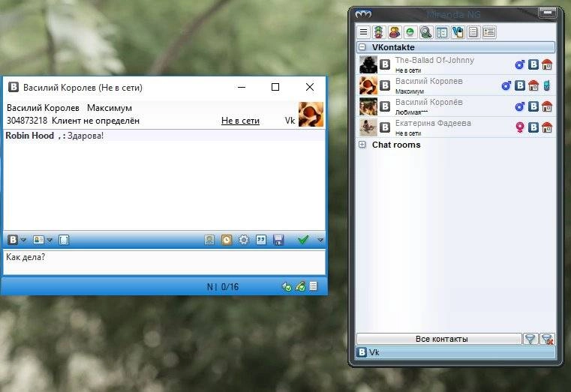This screenshot has height=392, width=571.
Task: Click house icon on Любимая row
Action: [547, 106]
